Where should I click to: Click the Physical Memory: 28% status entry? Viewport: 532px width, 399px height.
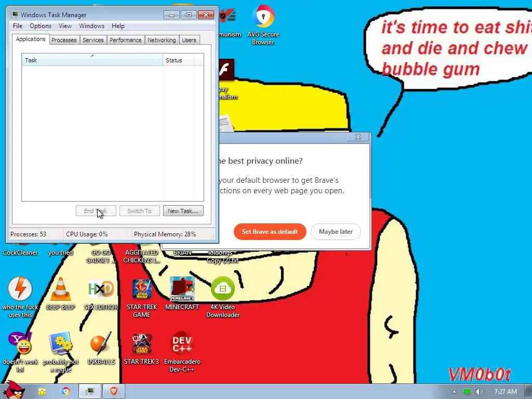pos(165,234)
